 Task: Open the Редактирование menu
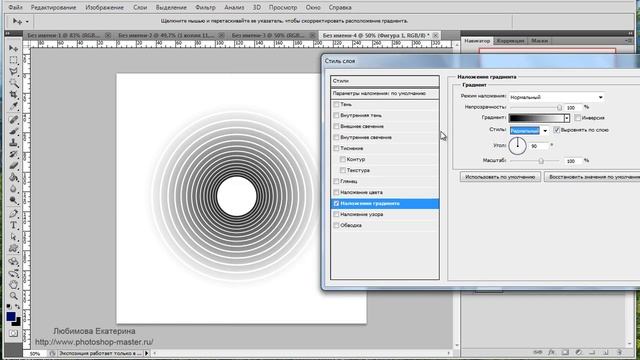point(53,7)
